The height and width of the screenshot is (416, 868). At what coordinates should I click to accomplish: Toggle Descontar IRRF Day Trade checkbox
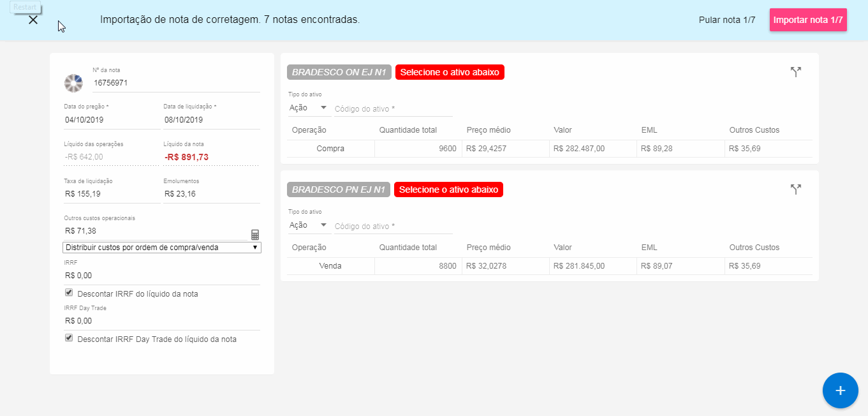click(x=69, y=338)
